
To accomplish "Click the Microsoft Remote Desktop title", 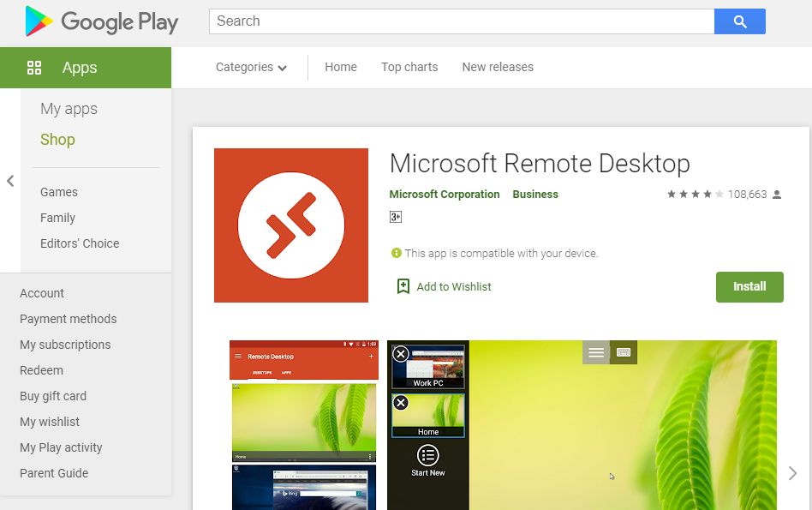I will 540,164.
